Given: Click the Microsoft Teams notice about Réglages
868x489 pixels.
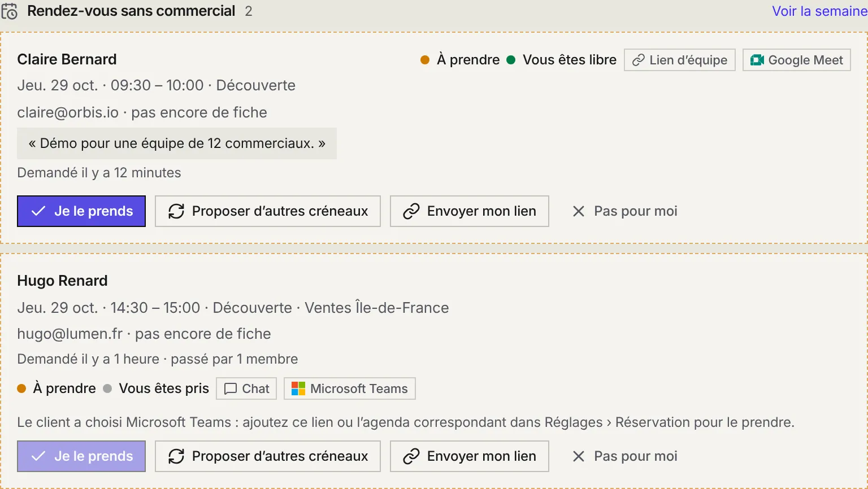Looking at the screenshot, I should [406, 422].
